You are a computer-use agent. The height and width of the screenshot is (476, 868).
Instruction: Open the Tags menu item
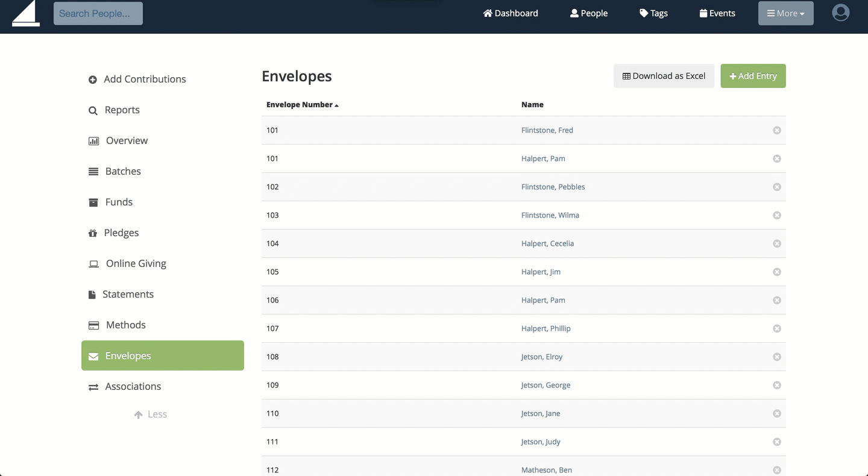[653, 13]
